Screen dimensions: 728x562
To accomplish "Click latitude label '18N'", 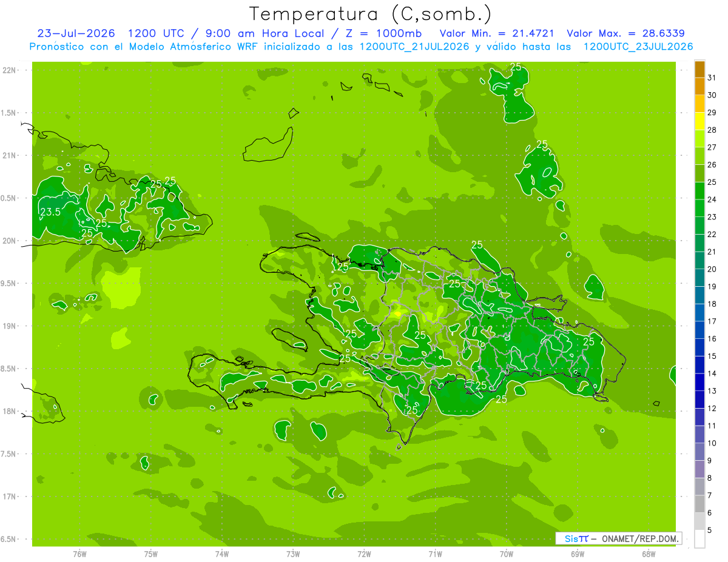I will coord(9,411).
